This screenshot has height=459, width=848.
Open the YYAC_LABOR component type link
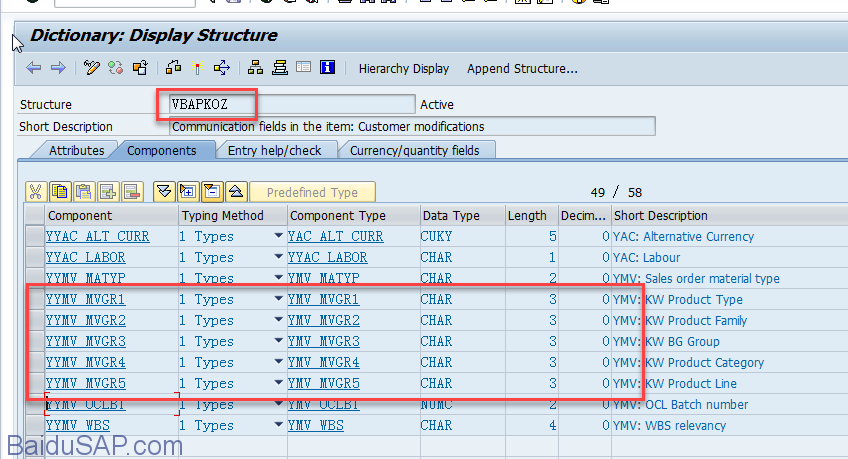click(x=327, y=257)
